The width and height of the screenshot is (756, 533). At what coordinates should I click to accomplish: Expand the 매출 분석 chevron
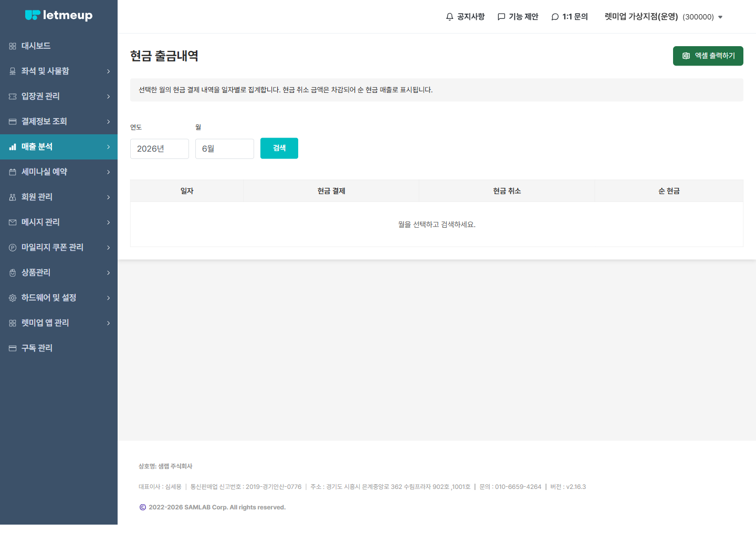tap(109, 147)
